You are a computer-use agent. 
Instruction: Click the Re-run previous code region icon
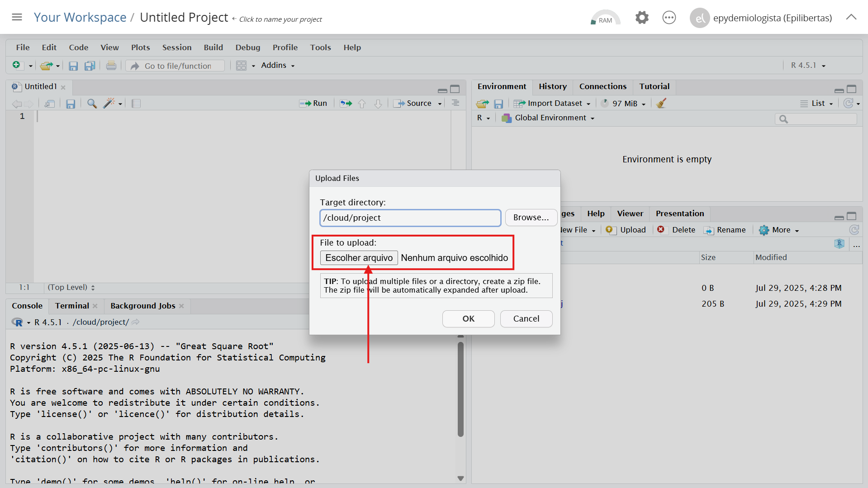pyautogui.click(x=346, y=104)
